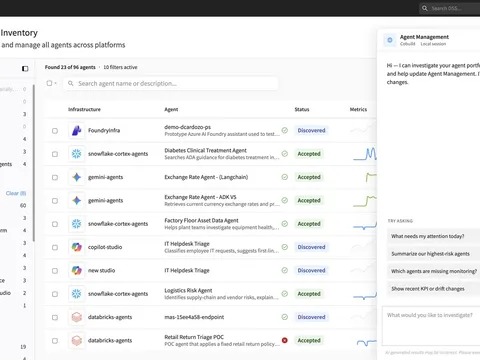Click the green check icon for Exchange Rate Agent (Langchain)
The height and width of the screenshot is (360, 480).
pos(285,177)
